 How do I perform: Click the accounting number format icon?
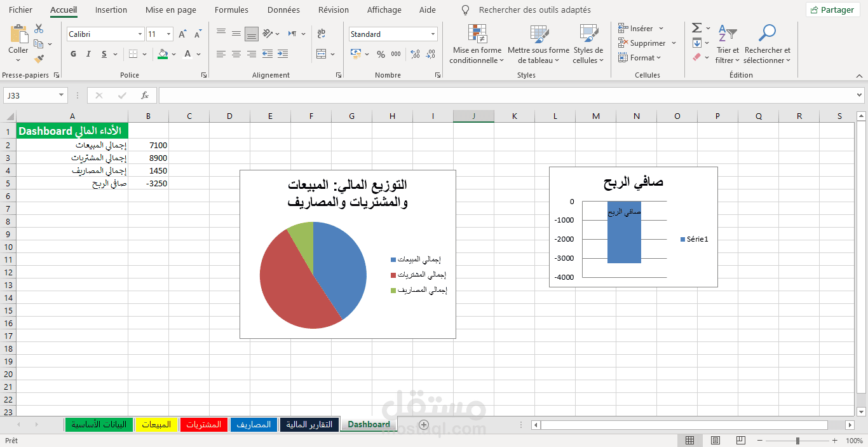(356, 54)
